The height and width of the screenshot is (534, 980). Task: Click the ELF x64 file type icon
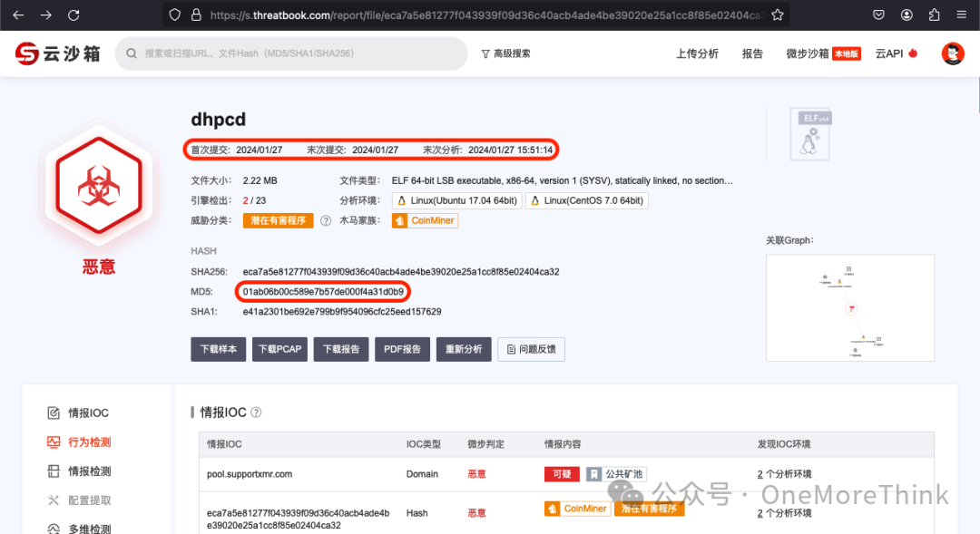[x=810, y=133]
